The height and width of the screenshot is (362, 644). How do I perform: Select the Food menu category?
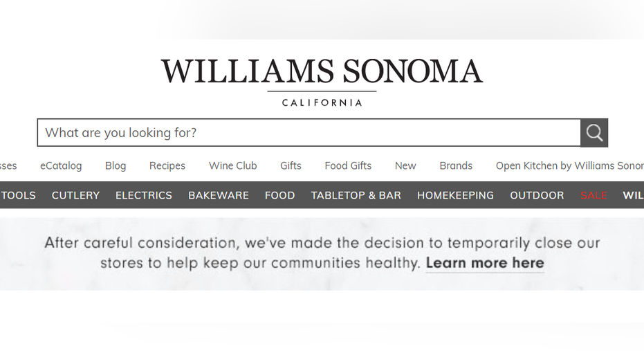[x=279, y=195]
